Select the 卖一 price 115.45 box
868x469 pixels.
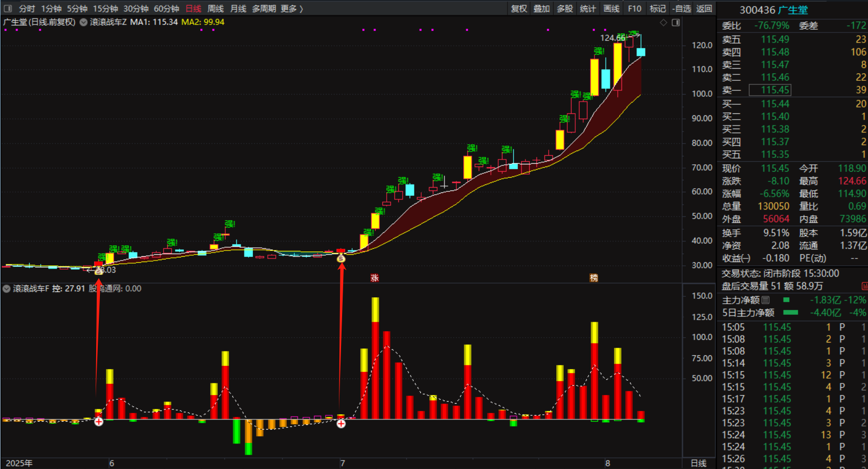(x=770, y=90)
